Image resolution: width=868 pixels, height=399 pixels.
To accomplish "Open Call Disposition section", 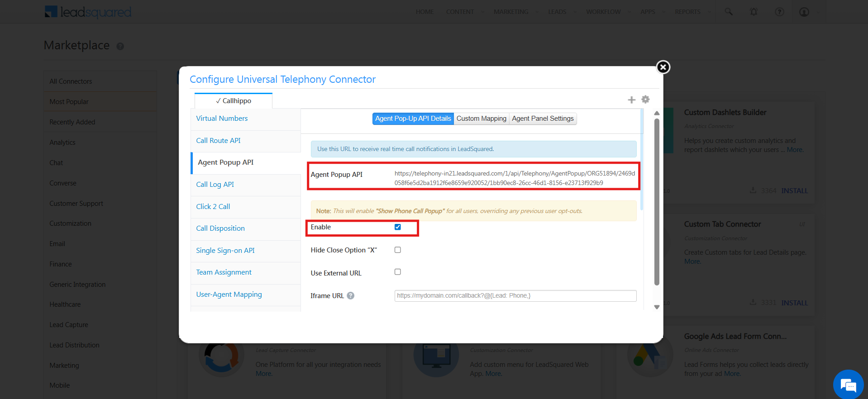I will 246,228.
